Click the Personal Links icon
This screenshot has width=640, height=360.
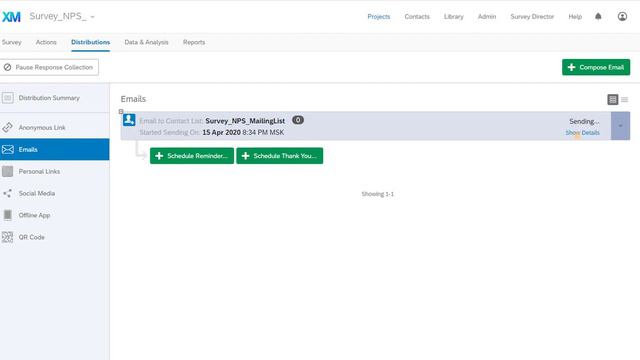tap(7, 171)
